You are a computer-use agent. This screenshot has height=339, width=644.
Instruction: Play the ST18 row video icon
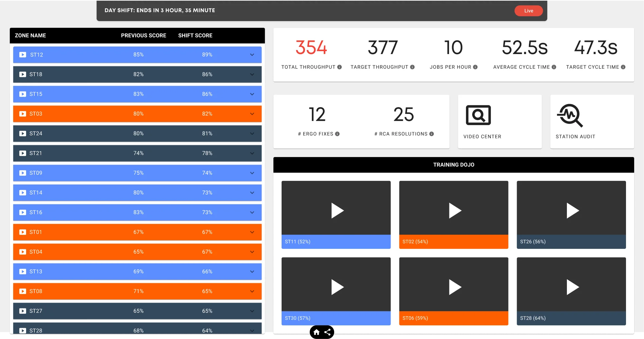click(x=22, y=74)
